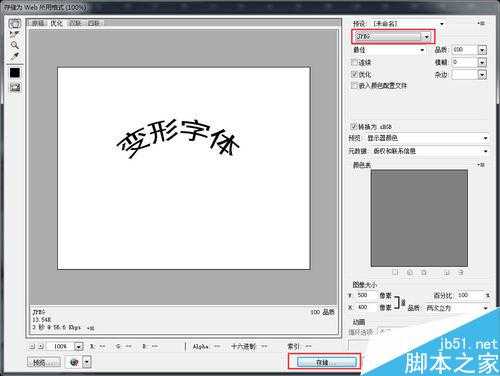500x376 pixels.
Task: Enable 嵌入颜色配置文件 checkbox
Action: coord(354,85)
